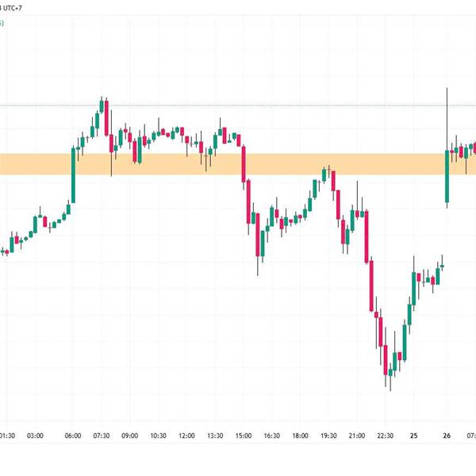Click the bold date label 26
Viewport: 476px width, 476px height.
[x=447, y=436]
